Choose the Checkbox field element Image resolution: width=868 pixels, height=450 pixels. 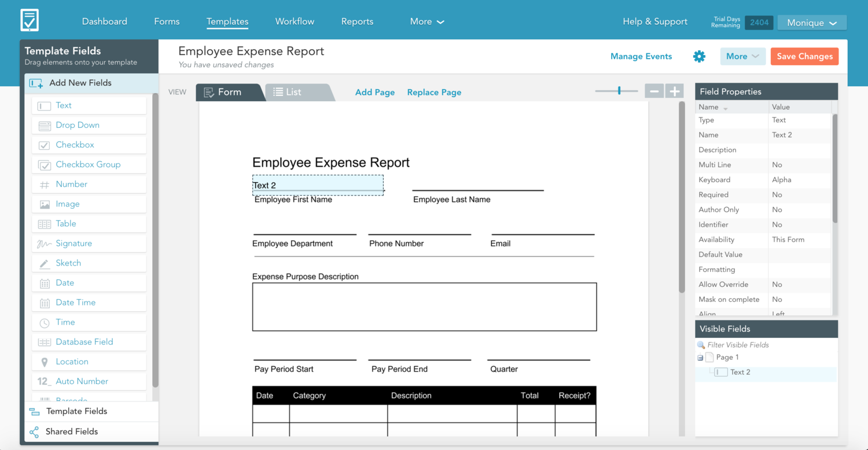[x=89, y=145]
